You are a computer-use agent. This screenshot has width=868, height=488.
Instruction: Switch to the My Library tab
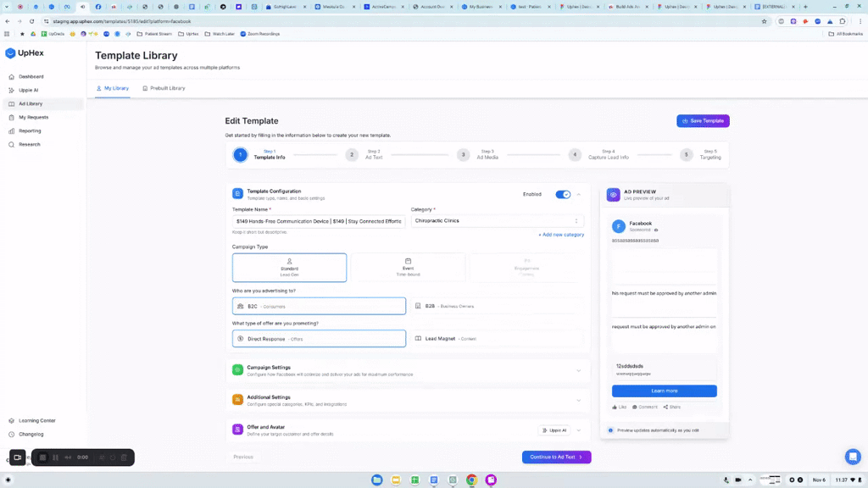click(x=113, y=88)
